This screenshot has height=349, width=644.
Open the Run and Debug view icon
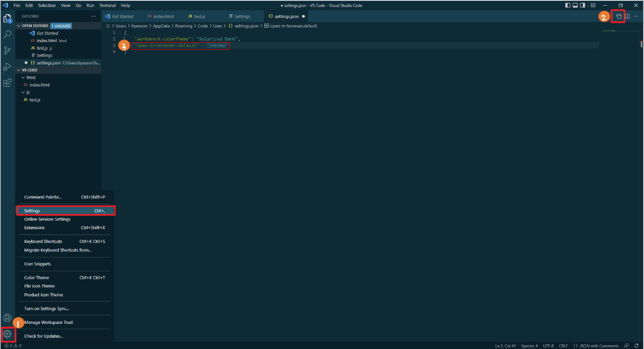(x=7, y=66)
